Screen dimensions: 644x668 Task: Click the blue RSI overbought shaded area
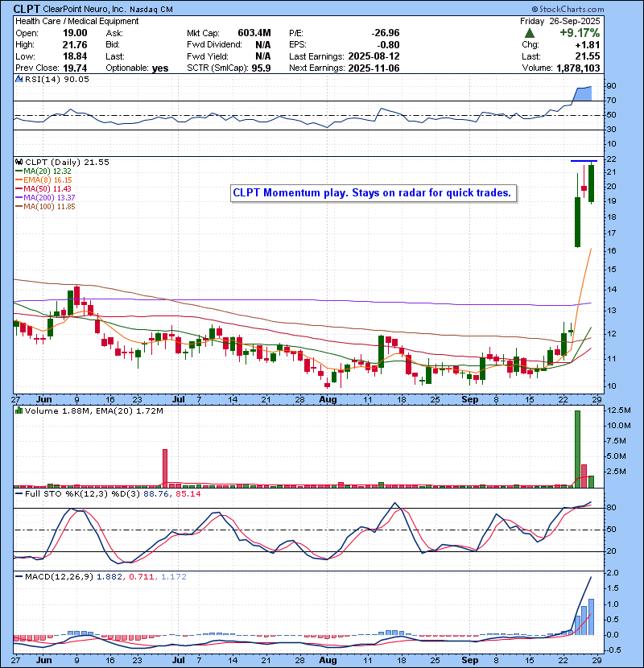click(x=583, y=93)
